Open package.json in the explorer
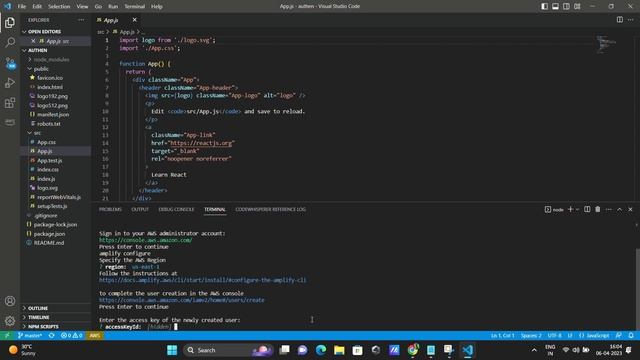 point(49,234)
